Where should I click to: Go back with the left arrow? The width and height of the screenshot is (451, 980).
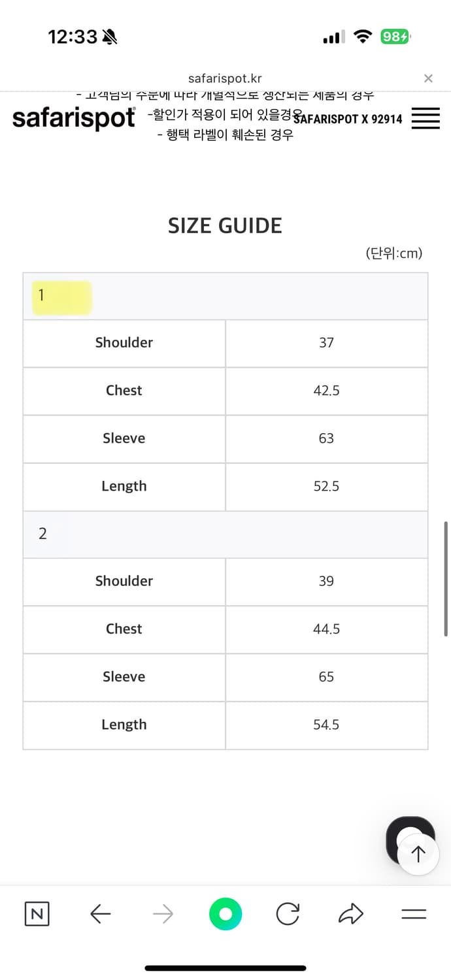(x=100, y=914)
